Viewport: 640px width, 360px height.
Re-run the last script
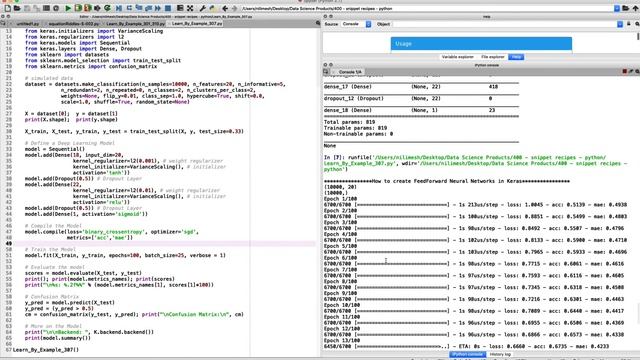pos(107,8)
